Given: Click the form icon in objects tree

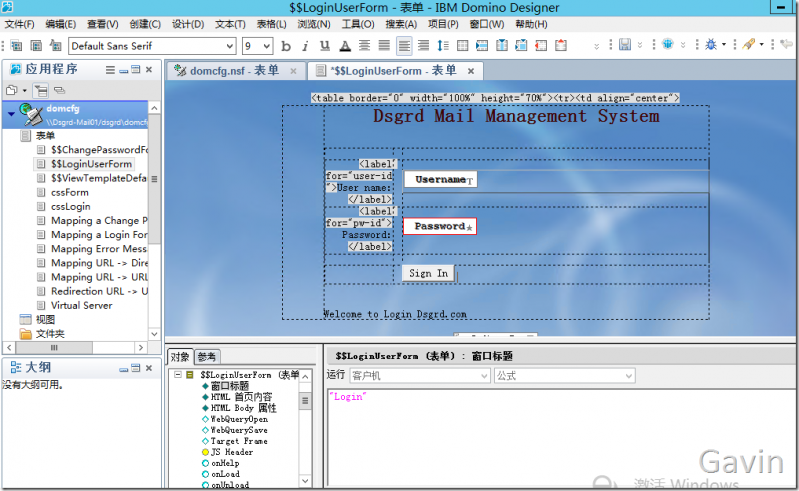Looking at the screenshot, I should [x=190, y=375].
